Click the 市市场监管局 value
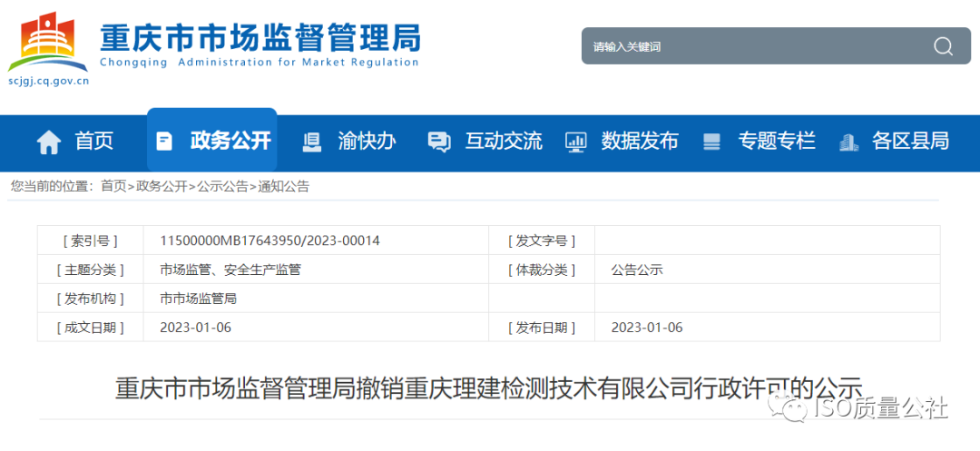This screenshot has width=980, height=451. (x=198, y=299)
